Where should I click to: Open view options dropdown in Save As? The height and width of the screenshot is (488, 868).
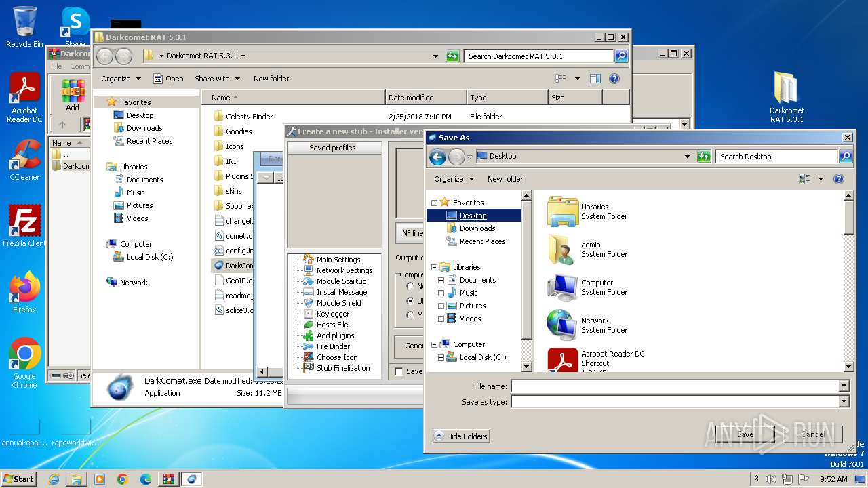[x=821, y=179]
